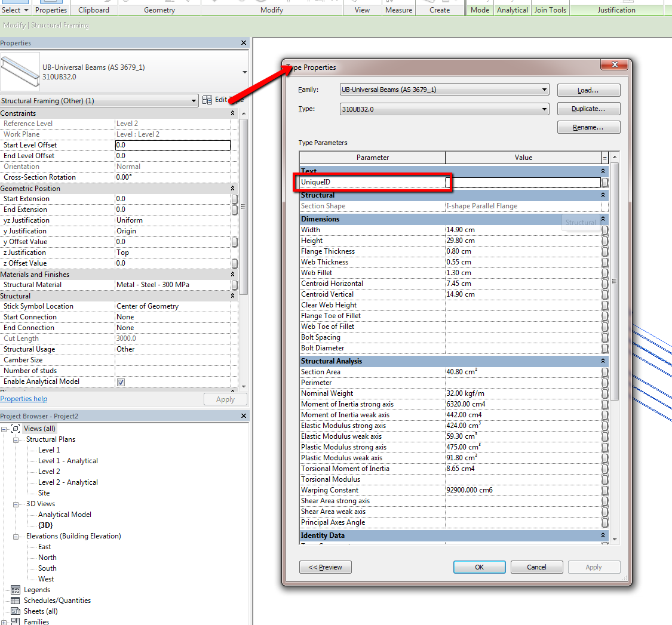Close the Project Browser panel

click(x=244, y=416)
